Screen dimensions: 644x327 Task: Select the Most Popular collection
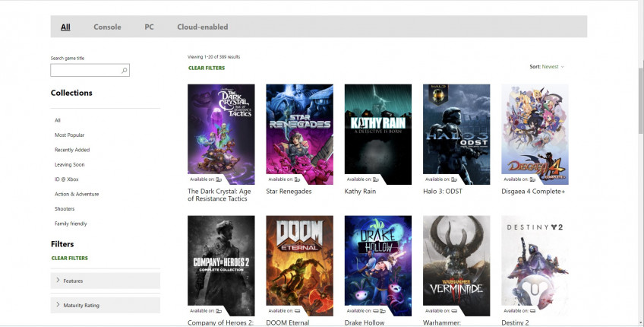pyautogui.click(x=69, y=135)
